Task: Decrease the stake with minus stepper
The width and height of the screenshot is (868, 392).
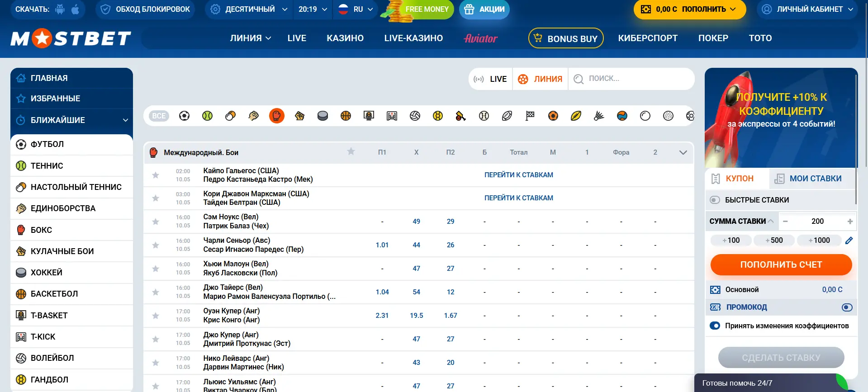Action: (785, 221)
